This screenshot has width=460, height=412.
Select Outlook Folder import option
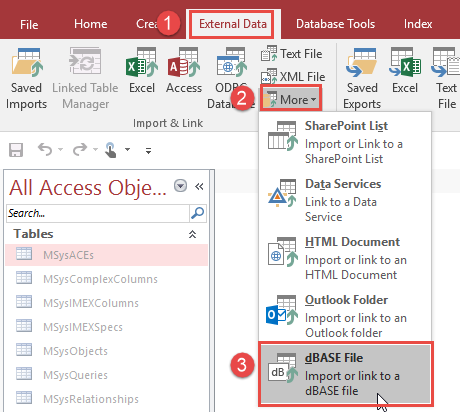point(345,316)
